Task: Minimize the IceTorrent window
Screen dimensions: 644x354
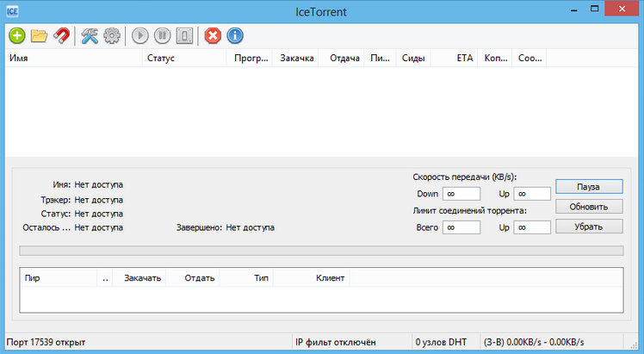Action: click(x=574, y=9)
